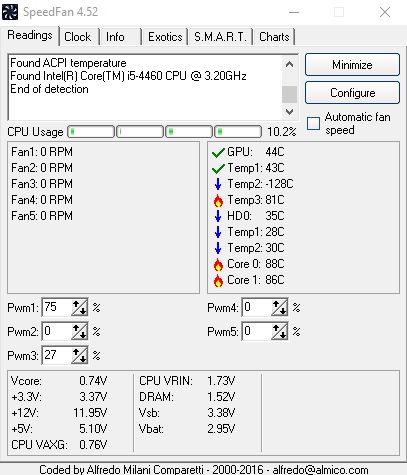Image resolution: width=407 pixels, height=475 pixels.
Task: Open the Configure dialog button
Action: coord(352,93)
